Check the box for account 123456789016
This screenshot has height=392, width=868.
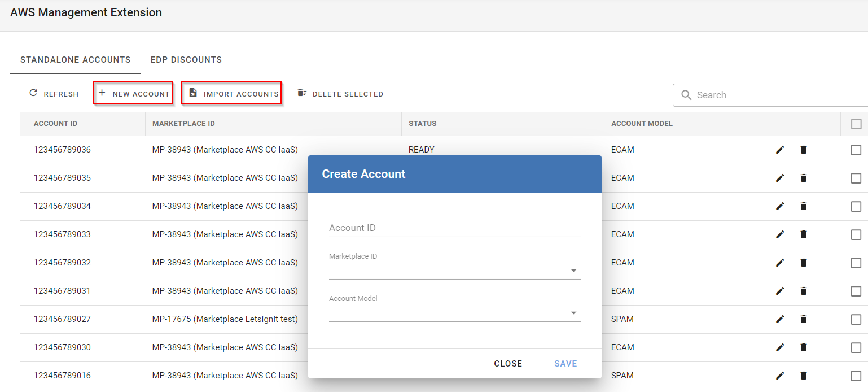[856, 376]
